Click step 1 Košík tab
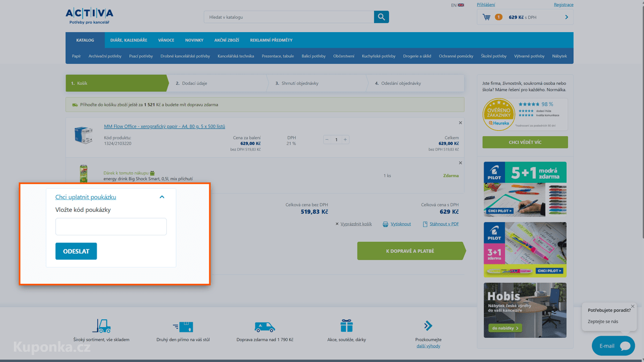This screenshot has height=362, width=644. [x=116, y=83]
